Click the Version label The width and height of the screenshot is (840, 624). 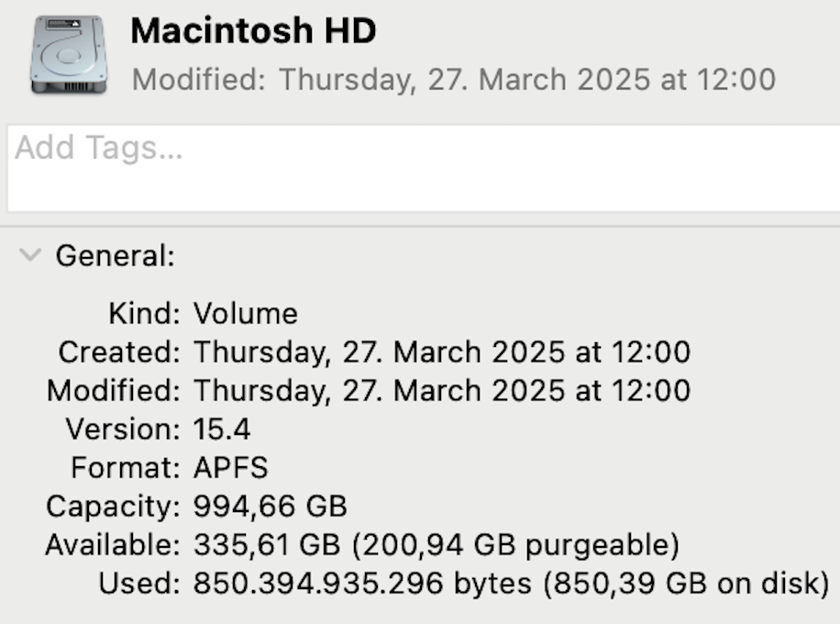123,429
